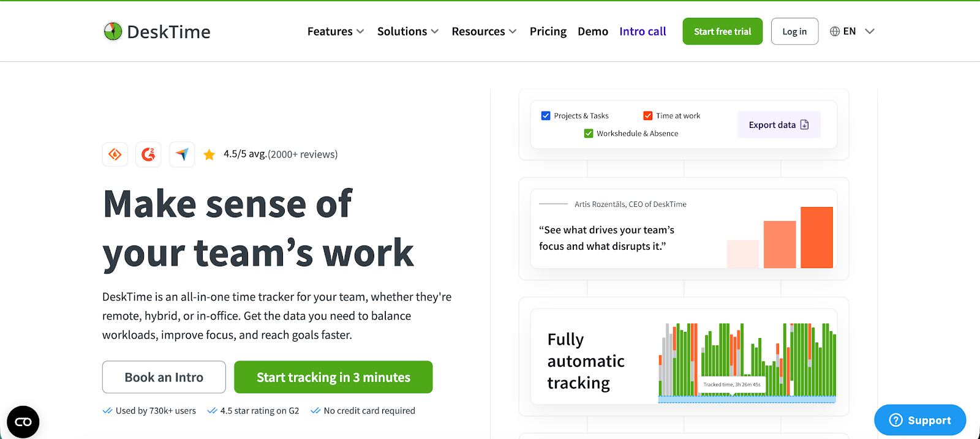Click the 4.5 star rating on G2 text
This screenshot has width=980, height=439.
point(260,411)
